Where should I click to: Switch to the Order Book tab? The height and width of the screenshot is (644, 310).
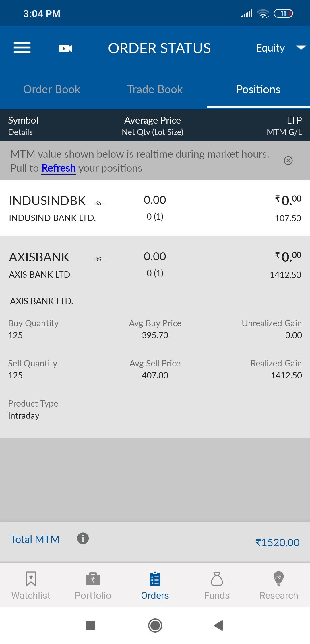pos(52,89)
